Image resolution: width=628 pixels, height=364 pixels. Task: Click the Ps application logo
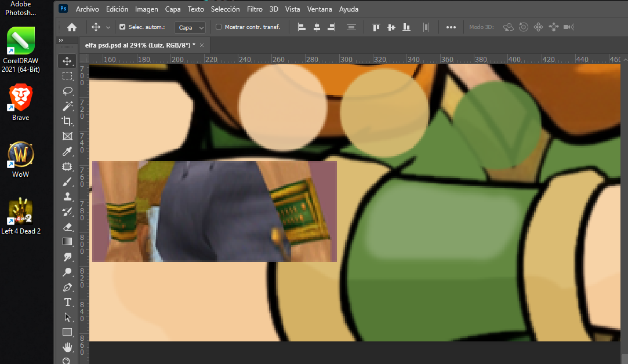[63, 9]
